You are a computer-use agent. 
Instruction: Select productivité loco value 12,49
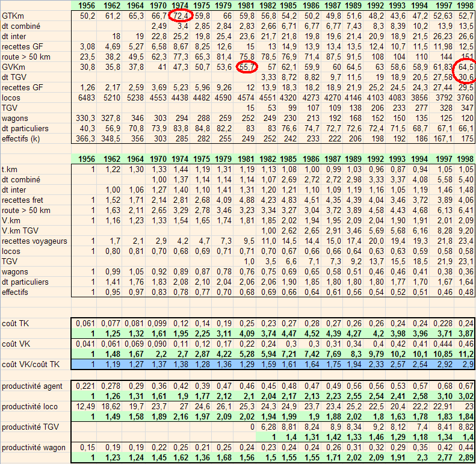coord(85,407)
